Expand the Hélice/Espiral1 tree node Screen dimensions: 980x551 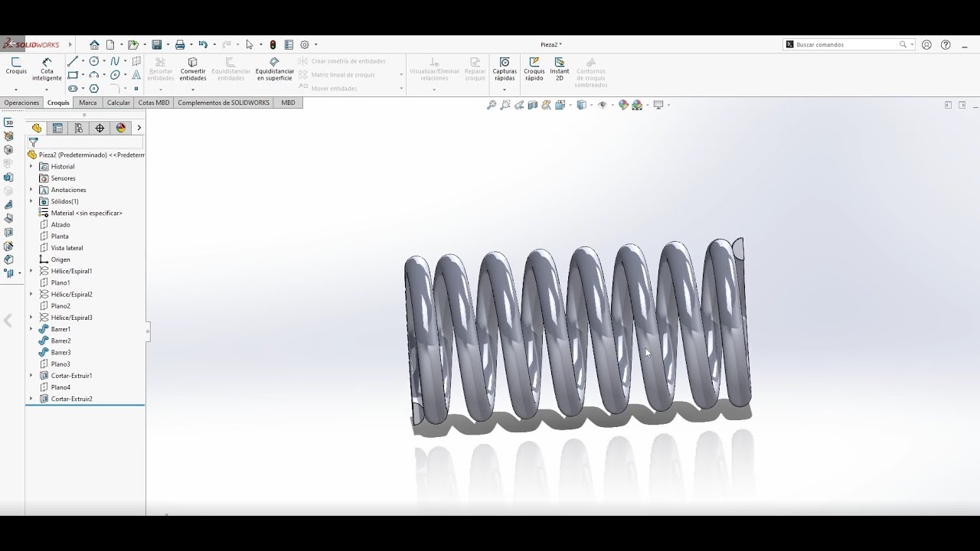click(x=31, y=271)
